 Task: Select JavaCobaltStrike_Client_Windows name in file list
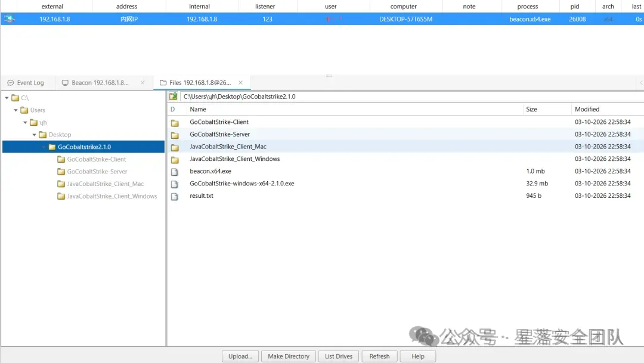234,159
